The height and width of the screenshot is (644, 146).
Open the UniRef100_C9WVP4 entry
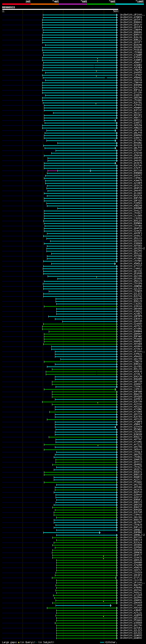(131, 30)
